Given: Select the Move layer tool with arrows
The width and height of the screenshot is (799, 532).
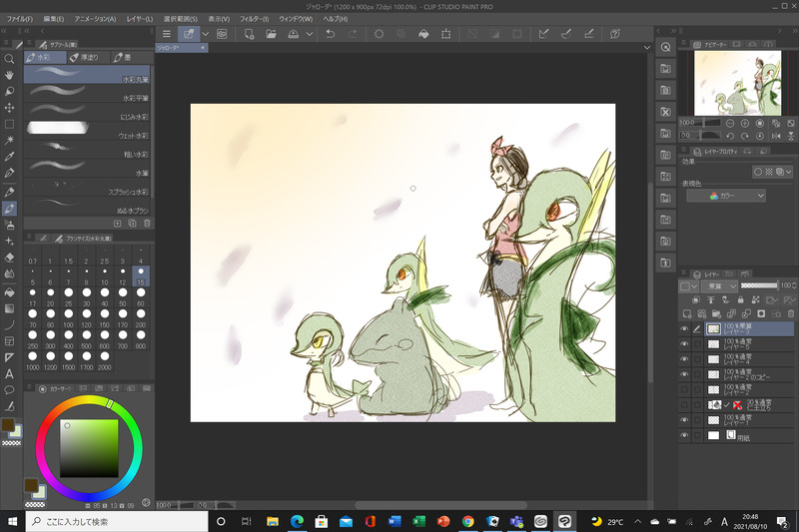Looking at the screenshot, I should (9, 108).
